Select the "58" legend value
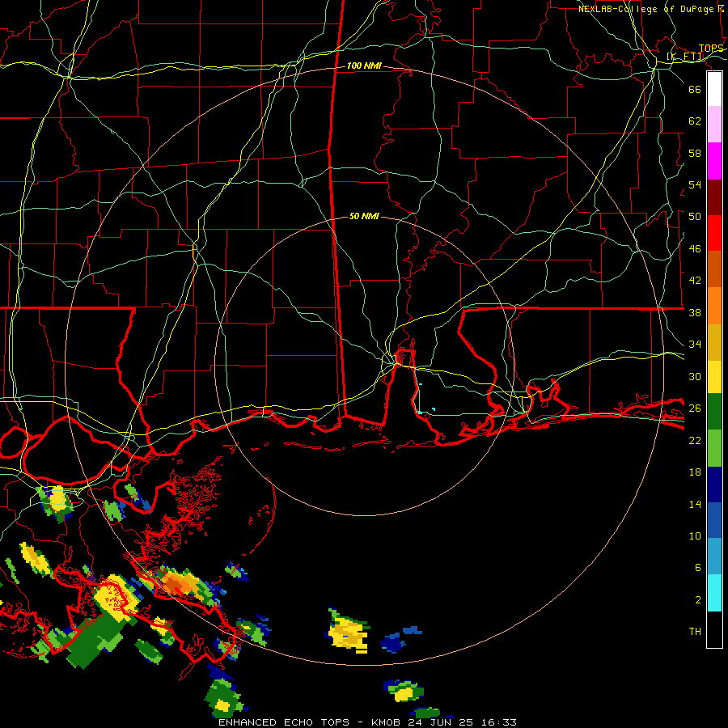The width and height of the screenshot is (728, 728). tap(695, 153)
